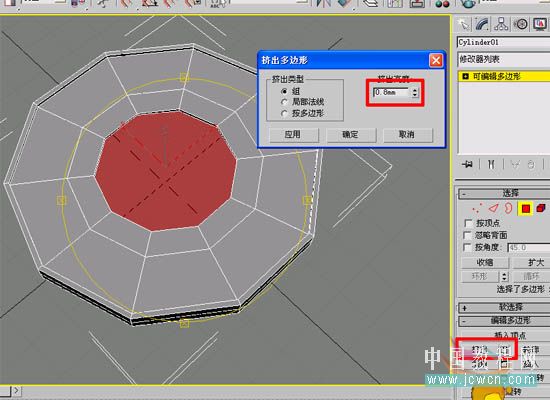
Task: Expand the 软选择 rollout
Action: click(504, 308)
